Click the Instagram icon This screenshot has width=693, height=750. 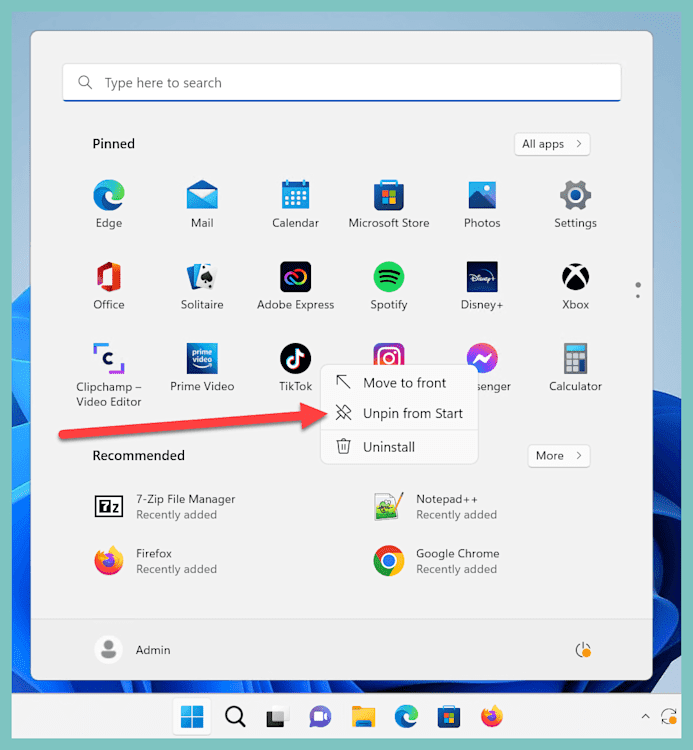tap(388, 355)
